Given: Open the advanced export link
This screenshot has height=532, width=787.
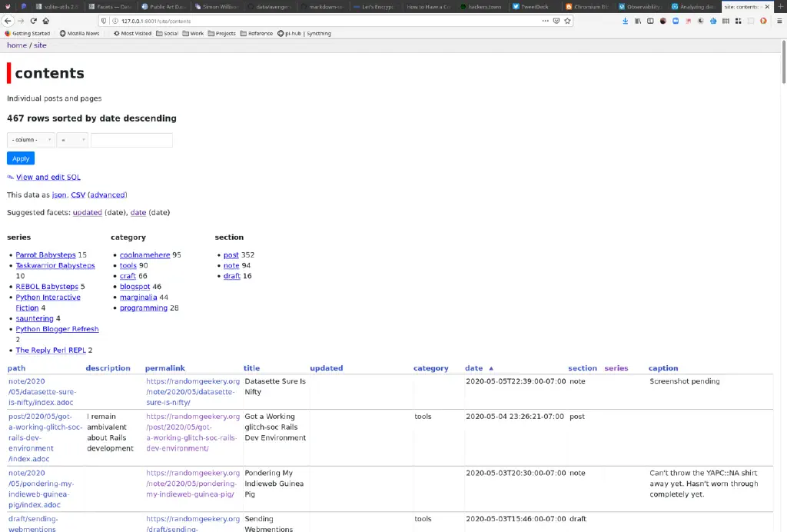Looking at the screenshot, I should (108, 195).
